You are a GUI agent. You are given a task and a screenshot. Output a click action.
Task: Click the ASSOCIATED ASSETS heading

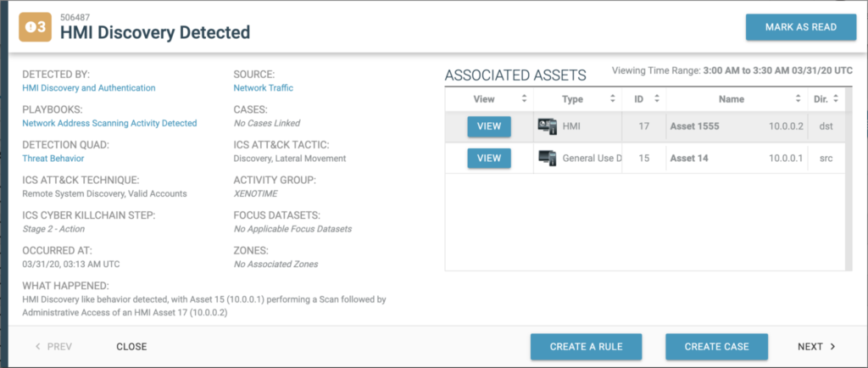pos(515,75)
